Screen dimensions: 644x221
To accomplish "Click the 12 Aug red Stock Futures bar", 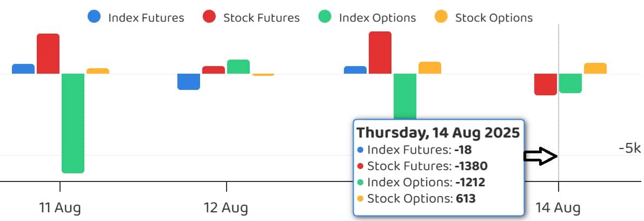I will [x=214, y=70].
